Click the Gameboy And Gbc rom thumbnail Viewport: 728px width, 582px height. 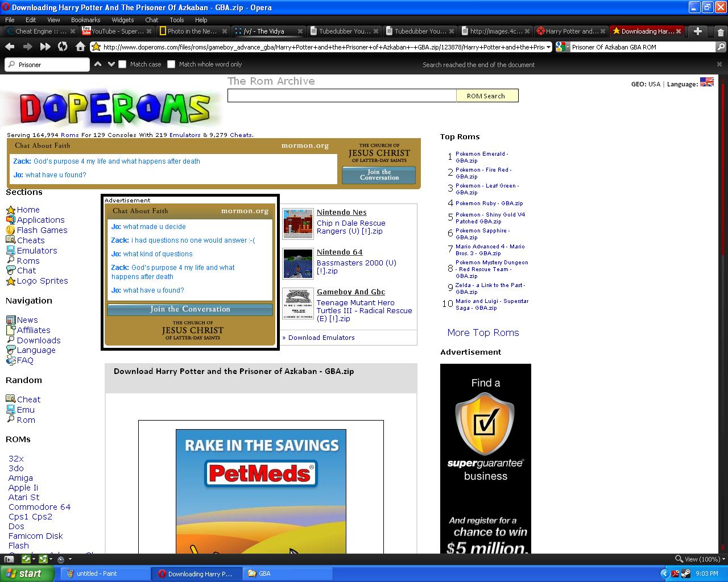pyautogui.click(x=298, y=303)
